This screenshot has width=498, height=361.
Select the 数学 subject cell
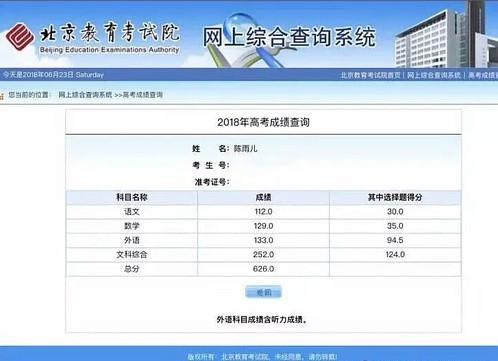click(132, 226)
